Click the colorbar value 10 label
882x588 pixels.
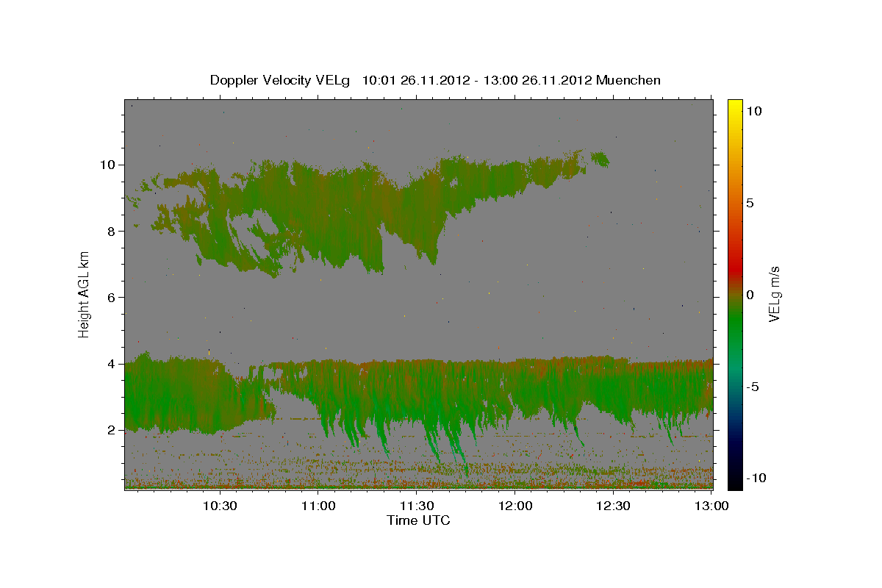tap(753, 110)
